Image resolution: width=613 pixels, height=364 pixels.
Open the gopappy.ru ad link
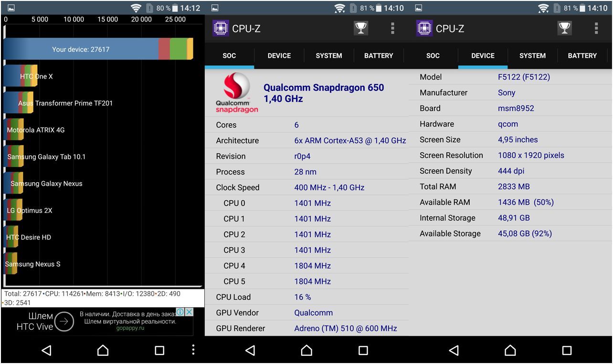pyautogui.click(x=130, y=329)
